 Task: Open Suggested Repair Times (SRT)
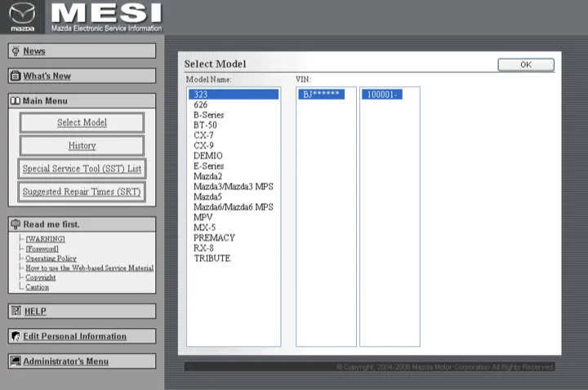(82, 192)
